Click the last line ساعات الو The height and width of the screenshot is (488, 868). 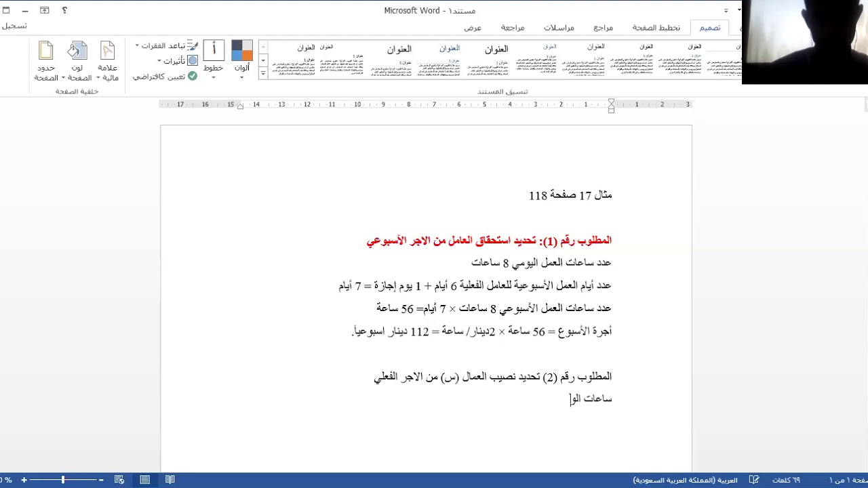[591, 399]
